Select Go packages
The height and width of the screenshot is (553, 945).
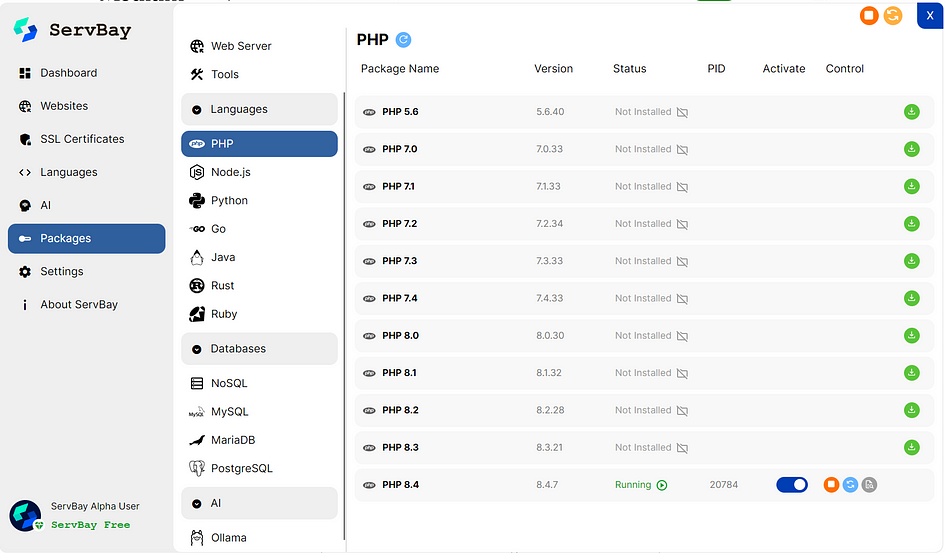coord(259,229)
